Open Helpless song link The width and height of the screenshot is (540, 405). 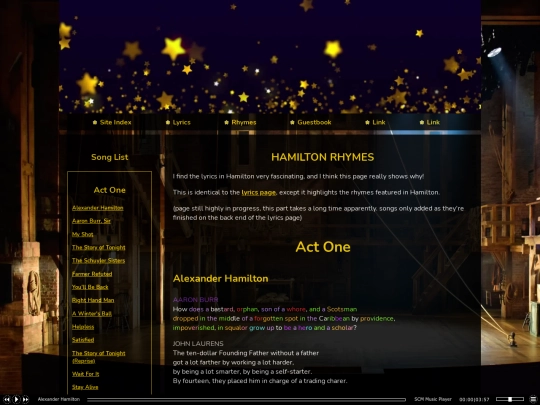tap(83, 326)
